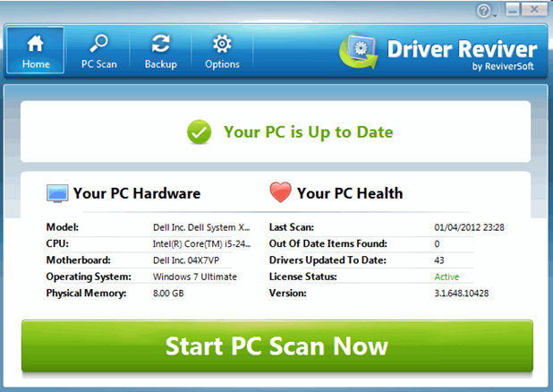Click the version number '3.1.648.10428'

(462, 294)
